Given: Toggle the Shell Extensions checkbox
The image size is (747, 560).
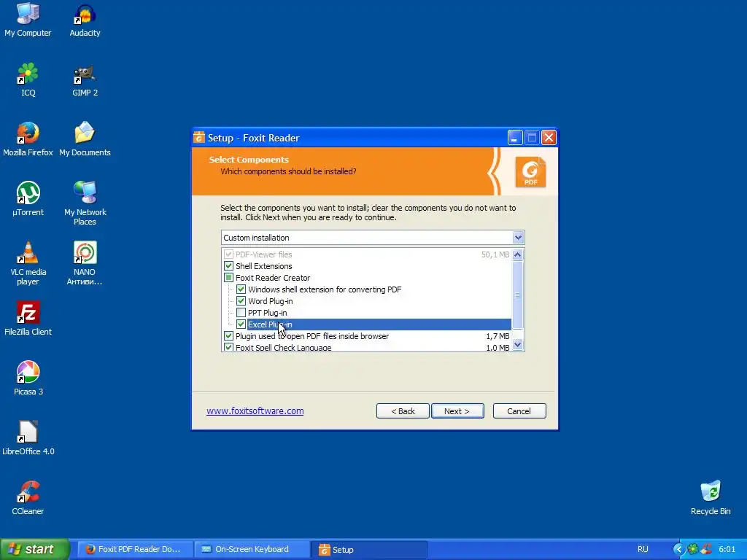Looking at the screenshot, I should [228, 265].
